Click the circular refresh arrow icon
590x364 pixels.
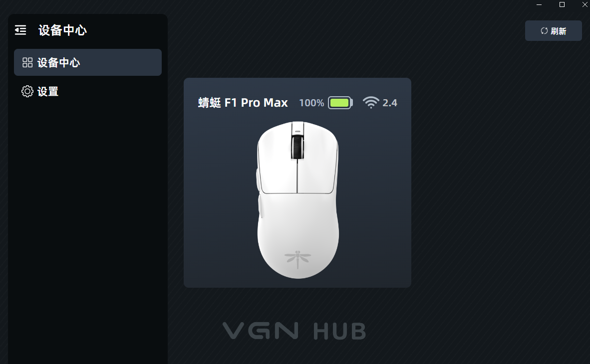544,31
